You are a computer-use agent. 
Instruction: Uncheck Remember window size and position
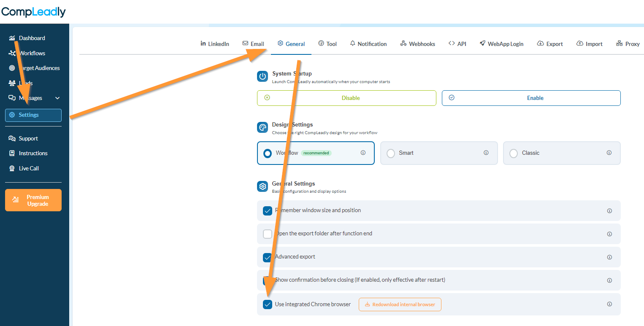268,211
